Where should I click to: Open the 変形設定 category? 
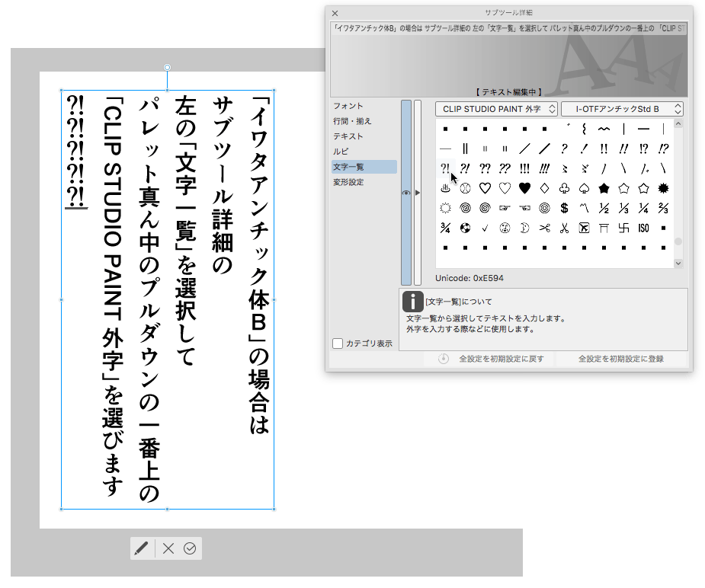tap(348, 182)
